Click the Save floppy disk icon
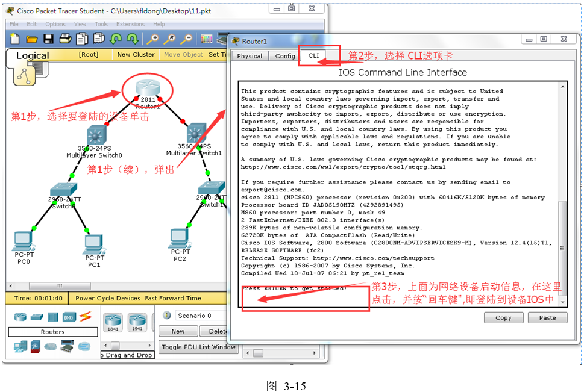The width and height of the screenshot is (584, 392). [x=48, y=39]
